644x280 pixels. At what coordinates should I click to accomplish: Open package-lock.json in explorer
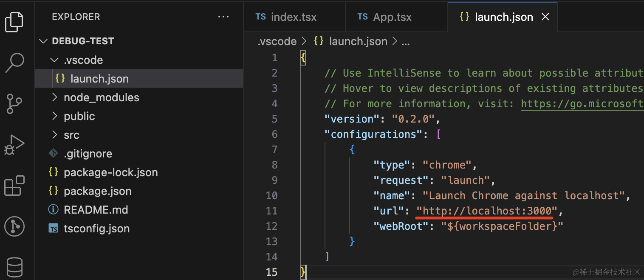coord(139,172)
